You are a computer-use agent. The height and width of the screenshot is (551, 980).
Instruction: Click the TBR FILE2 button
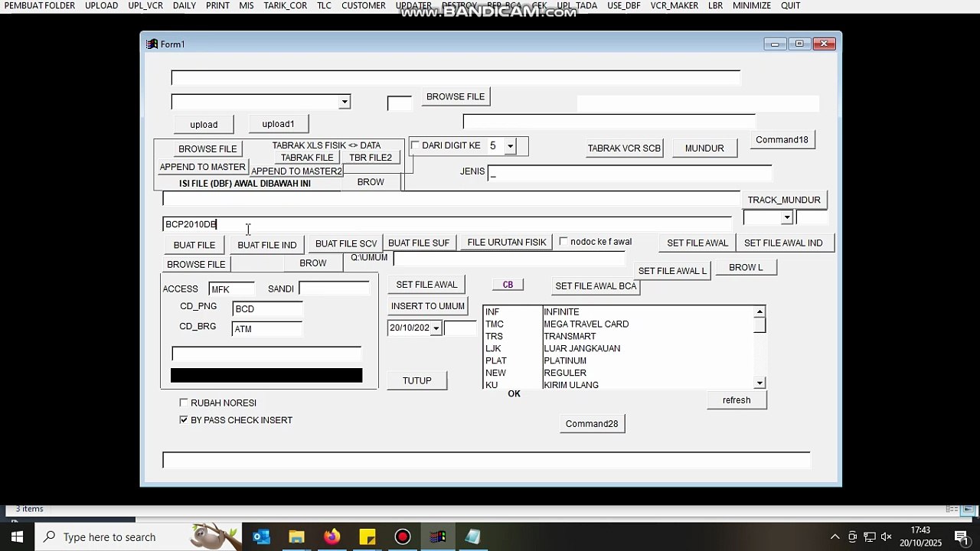(371, 158)
